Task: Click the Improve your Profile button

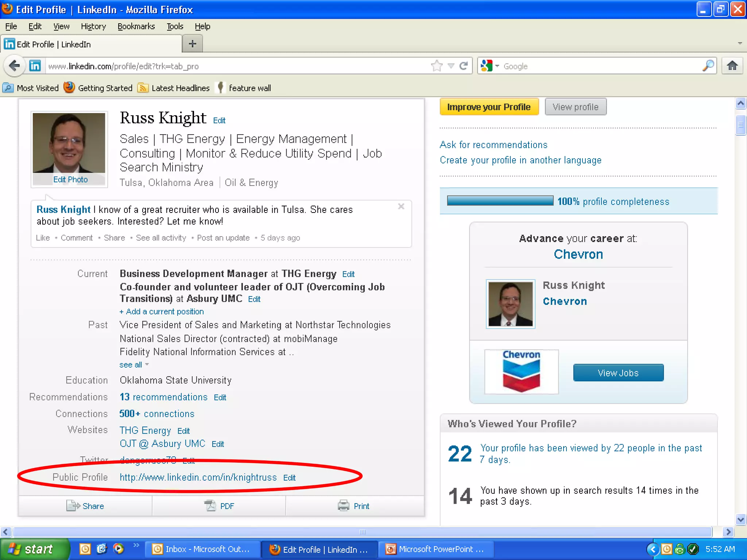Action: tap(489, 107)
